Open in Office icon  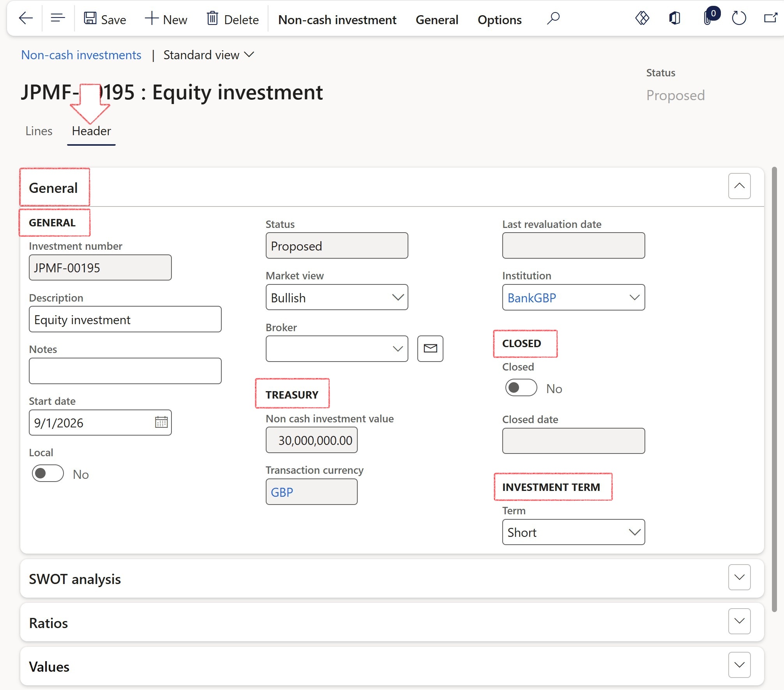pos(675,18)
